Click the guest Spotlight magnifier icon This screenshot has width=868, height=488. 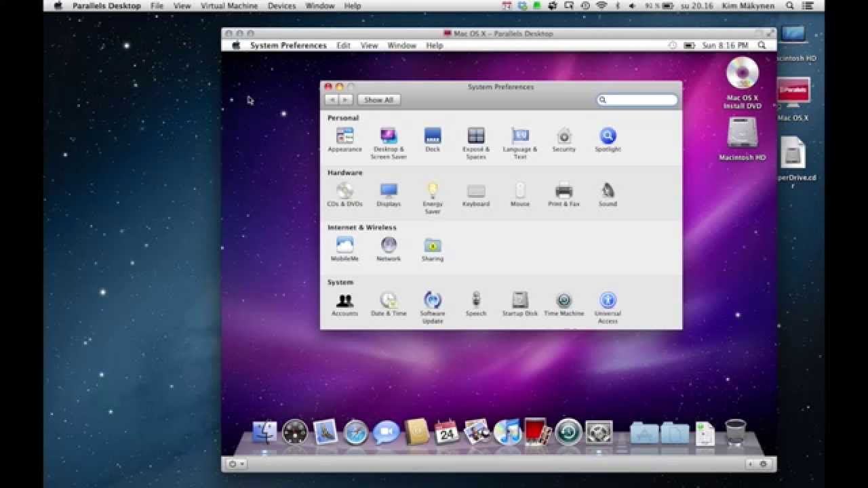coord(762,45)
